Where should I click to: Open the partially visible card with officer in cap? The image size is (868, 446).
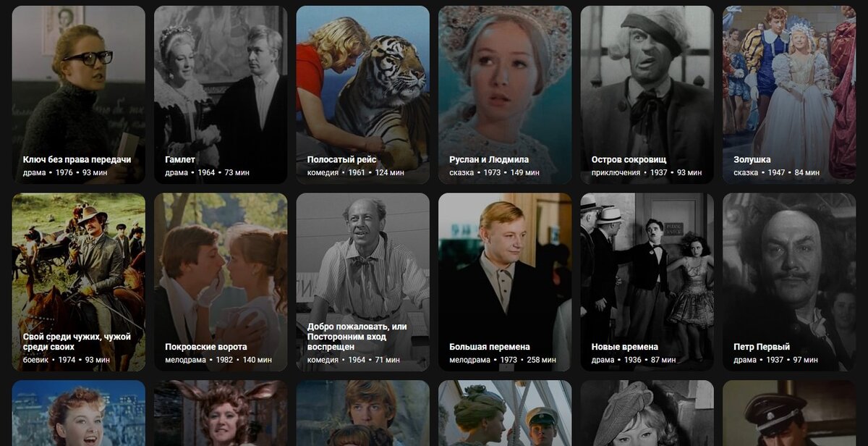pyautogui.click(x=789, y=413)
